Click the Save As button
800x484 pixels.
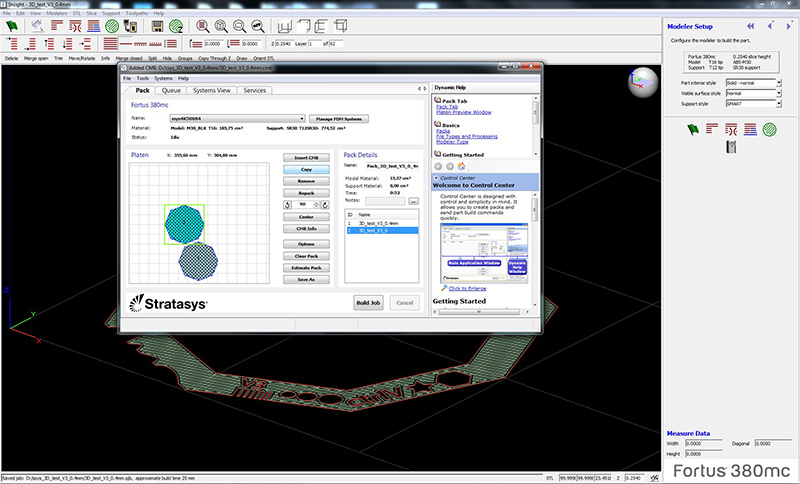[x=306, y=279]
